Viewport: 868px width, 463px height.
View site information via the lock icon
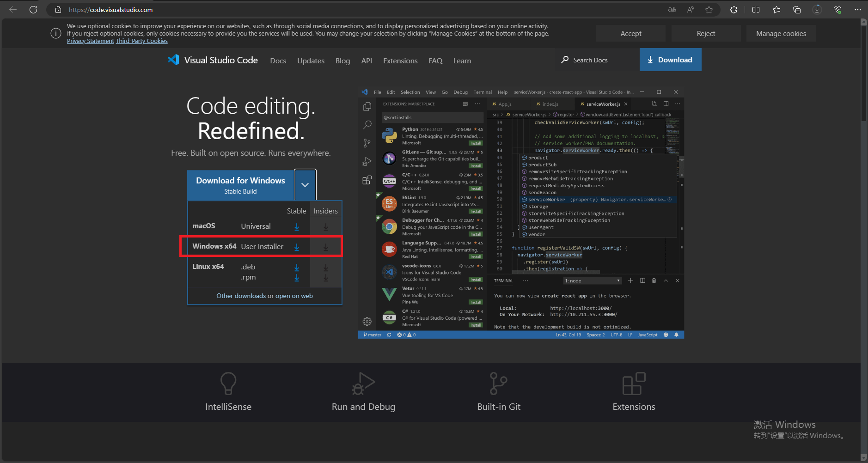(58, 10)
